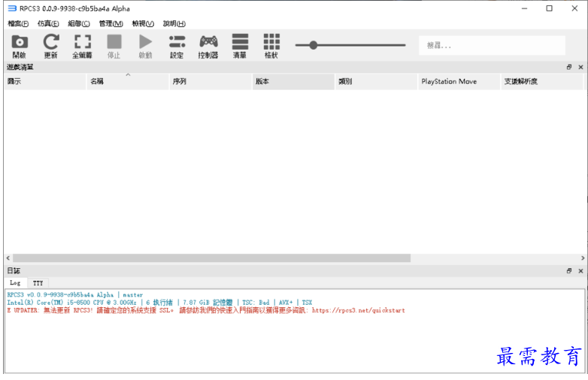Toggle fullscreen with the 全螢幕 icon

[x=83, y=46]
